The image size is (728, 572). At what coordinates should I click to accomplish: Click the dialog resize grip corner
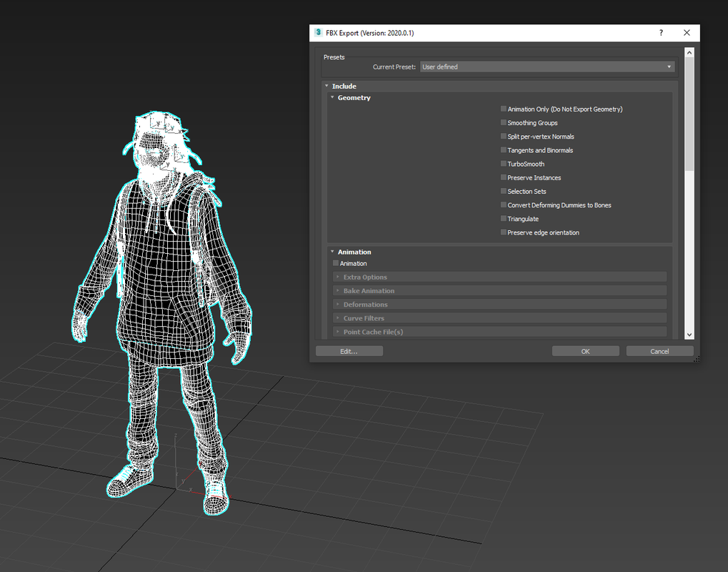point(697,359)
